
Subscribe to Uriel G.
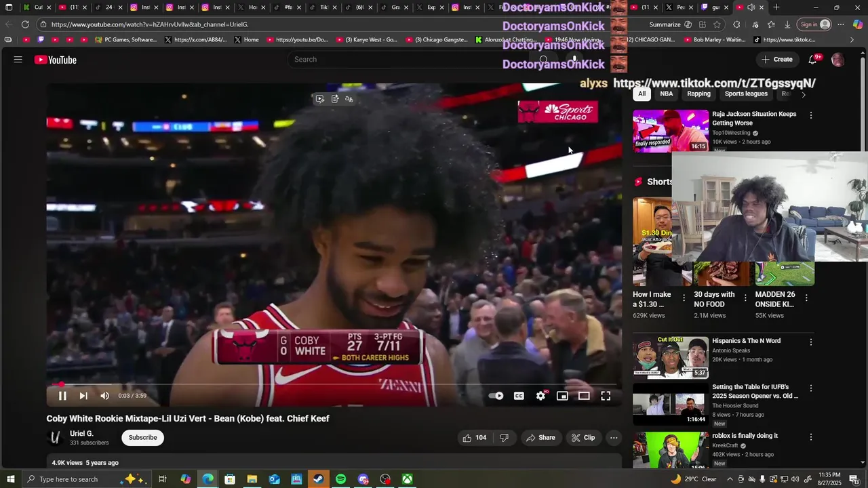[143, 438]
